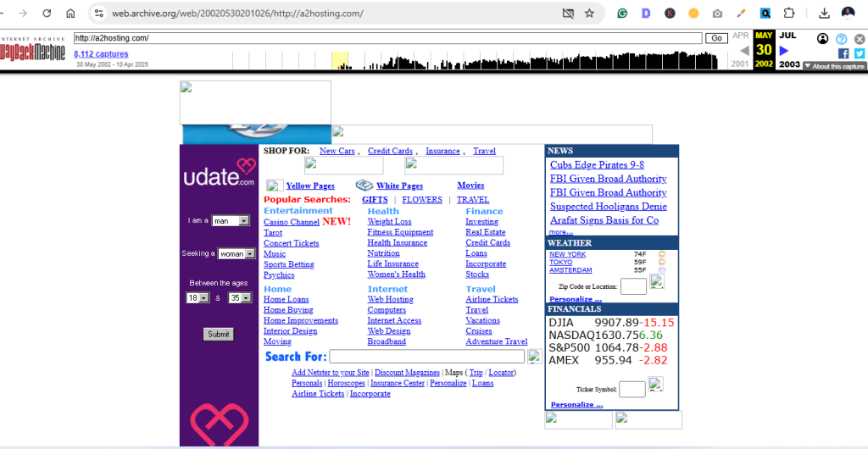Open the extensions puzzle-piece menu
The width and height of the screenshot is (868, 449).
click(x=789, y=14)
